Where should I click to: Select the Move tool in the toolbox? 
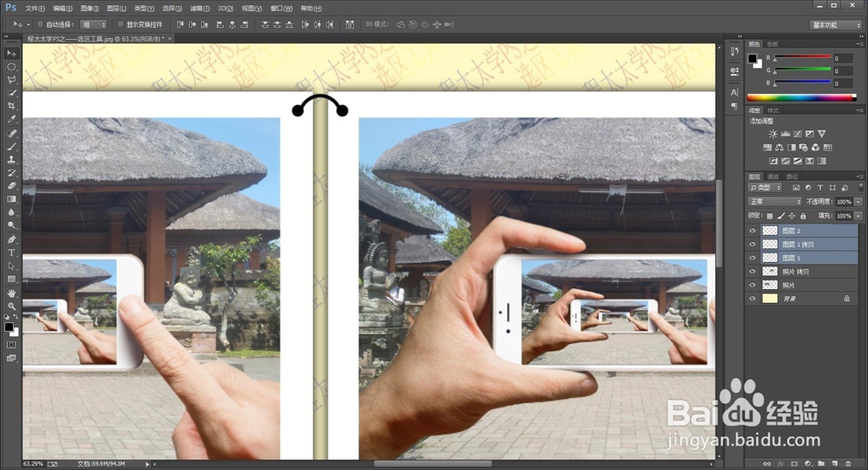point(11,53)
